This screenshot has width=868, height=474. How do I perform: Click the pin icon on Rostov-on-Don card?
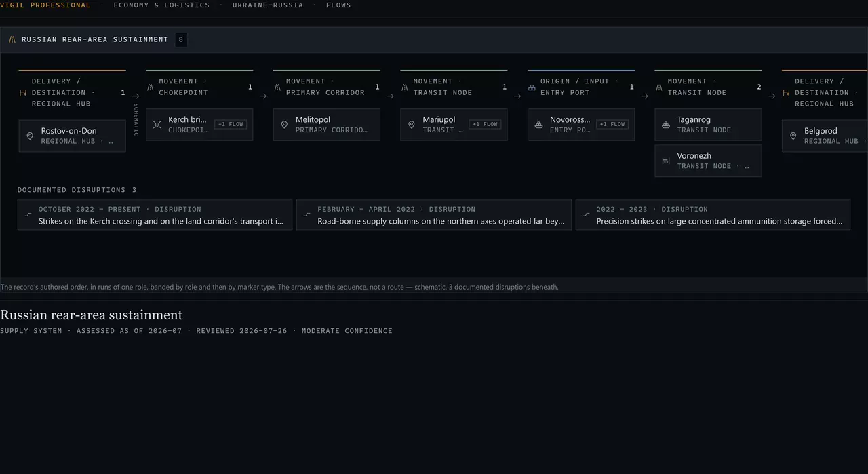(x=30, y=136)
